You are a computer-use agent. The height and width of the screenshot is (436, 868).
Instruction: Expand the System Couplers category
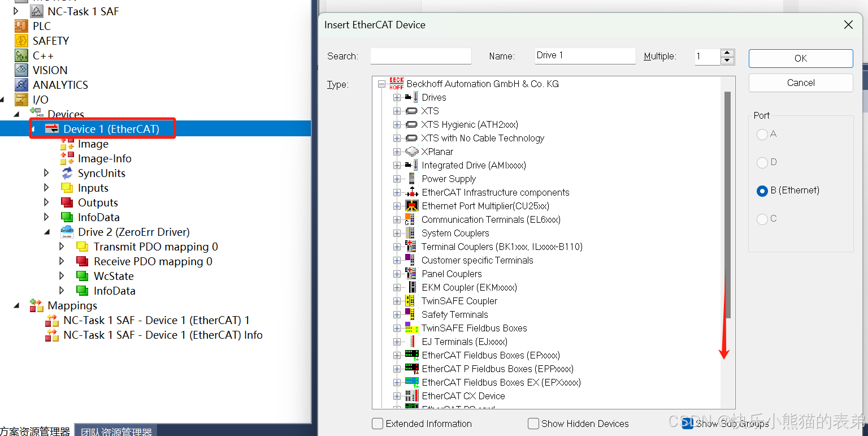[397, 233]
